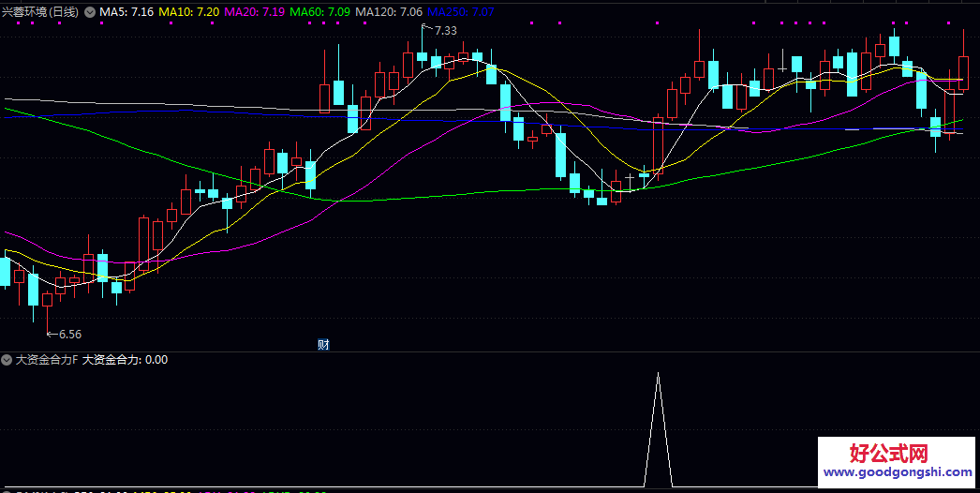Click the 大资金合力: 0.00 value readout
This screenshot has width=980, height=493.
(126, 359)
